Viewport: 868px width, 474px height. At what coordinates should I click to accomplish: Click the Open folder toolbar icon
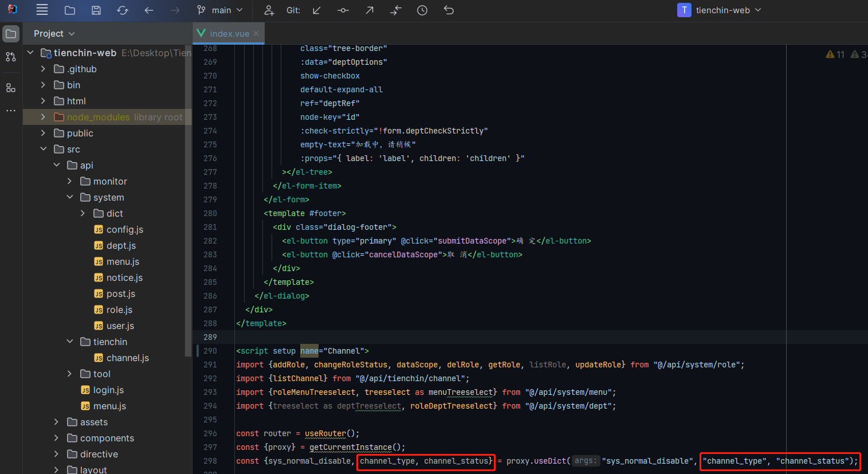70,10
